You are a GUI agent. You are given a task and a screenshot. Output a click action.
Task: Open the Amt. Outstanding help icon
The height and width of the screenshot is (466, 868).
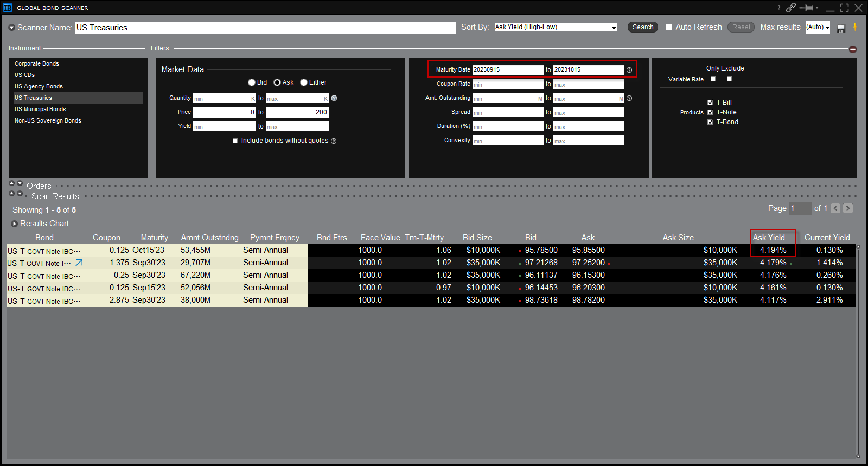(629, 98)
